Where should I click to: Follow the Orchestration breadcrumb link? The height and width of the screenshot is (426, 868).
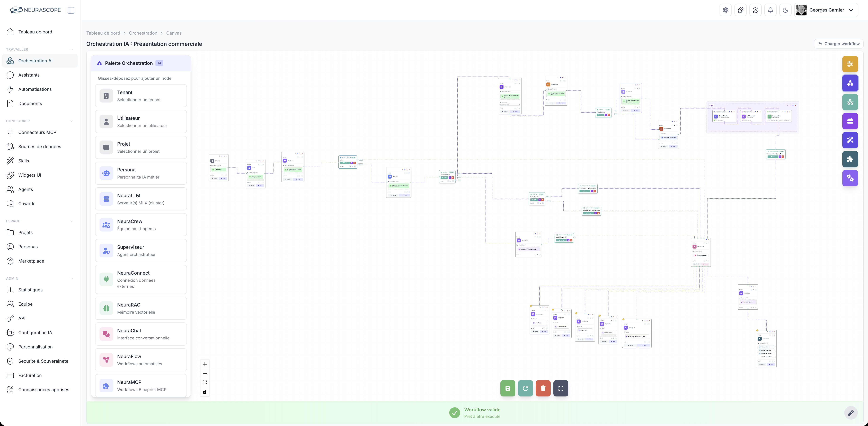(143, 33)
